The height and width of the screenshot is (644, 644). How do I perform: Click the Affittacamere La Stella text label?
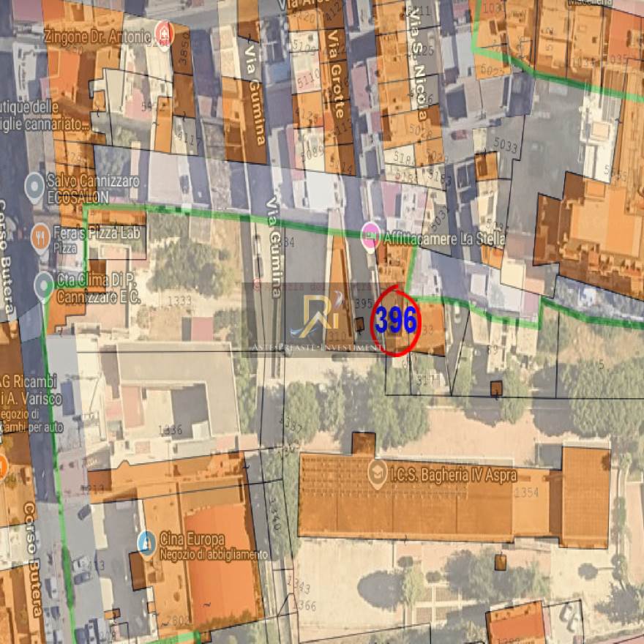pyautogui.click(x=444, y=239)
